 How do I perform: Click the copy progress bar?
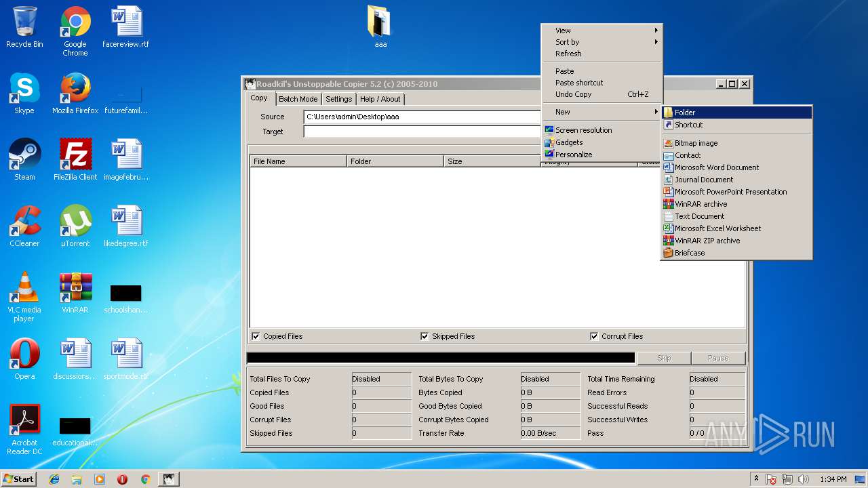[x=441, y=358]
